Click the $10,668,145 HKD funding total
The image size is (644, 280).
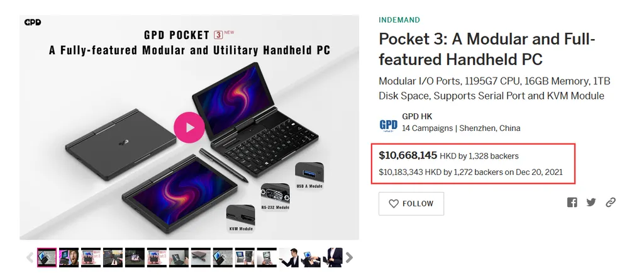pyautogui.click(x=408, y=155)
